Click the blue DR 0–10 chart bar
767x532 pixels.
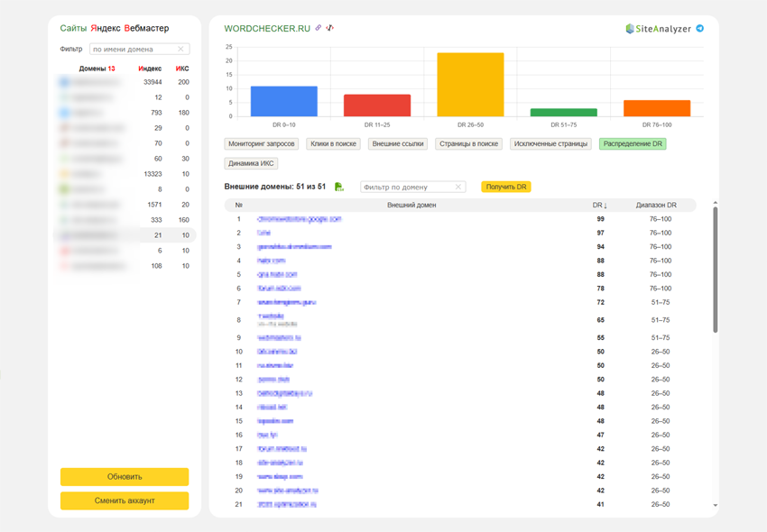[283, 101]
